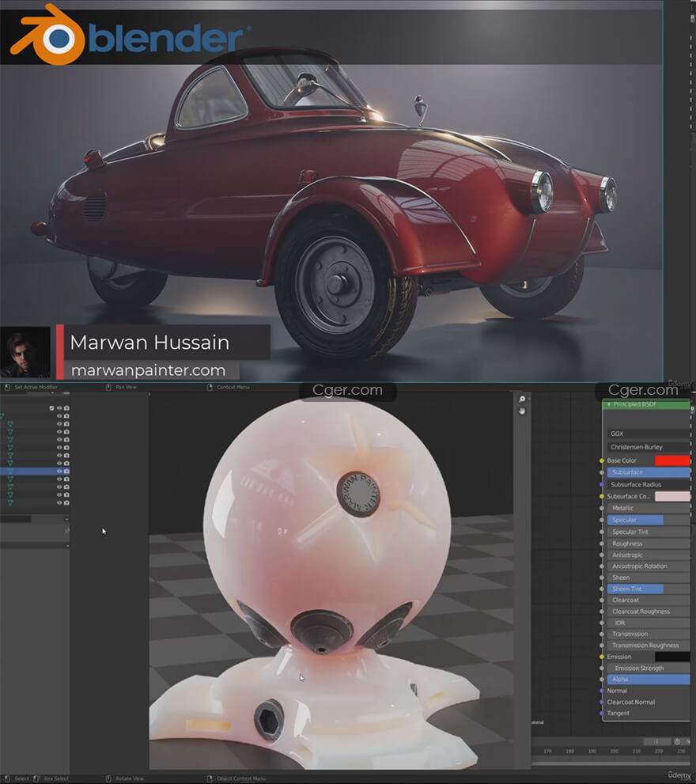696x784 pixels.
Task: Click the mesh icon on the highlighted outliner row
Action: click(x=9, y=471)
